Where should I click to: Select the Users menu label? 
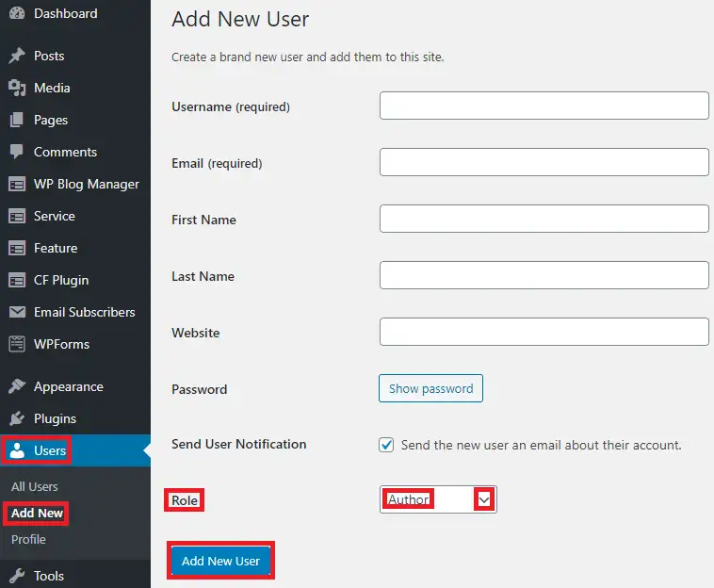click(50, 450)
